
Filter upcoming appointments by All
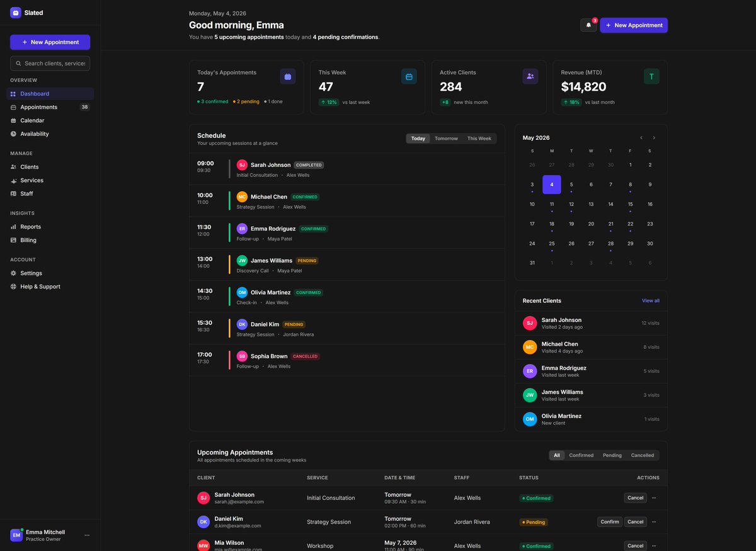pos(557,455)
